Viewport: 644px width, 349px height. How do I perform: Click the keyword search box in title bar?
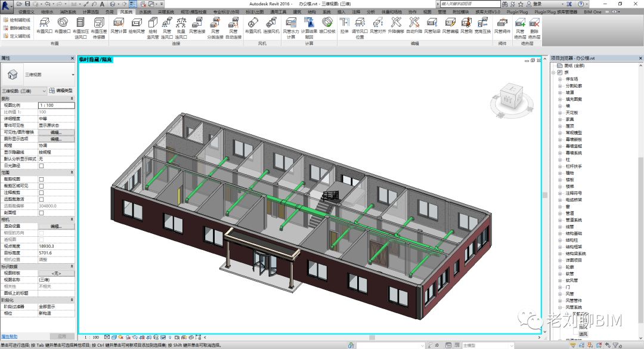(x=470, y=4)
